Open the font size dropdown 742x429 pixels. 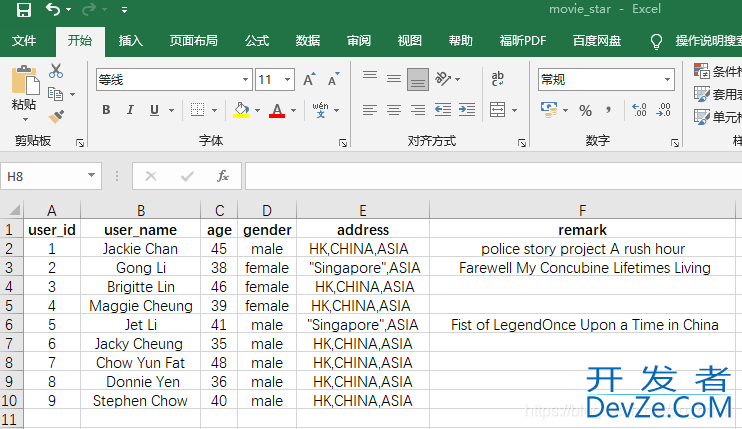tap(289, 80)
